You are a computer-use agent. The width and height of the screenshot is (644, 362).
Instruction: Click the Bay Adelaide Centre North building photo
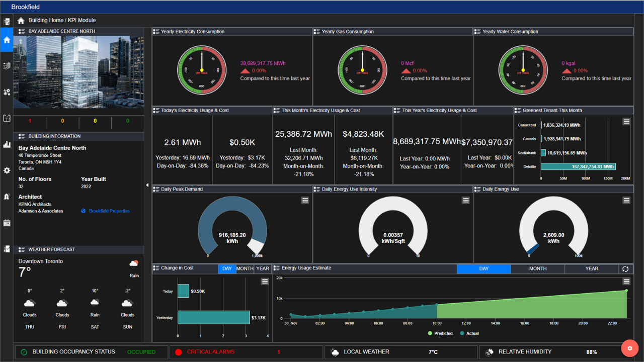point(78,72)
